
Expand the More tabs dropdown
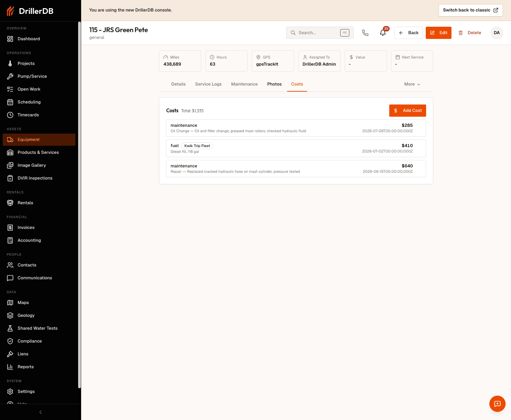click(x=412, y=84)
